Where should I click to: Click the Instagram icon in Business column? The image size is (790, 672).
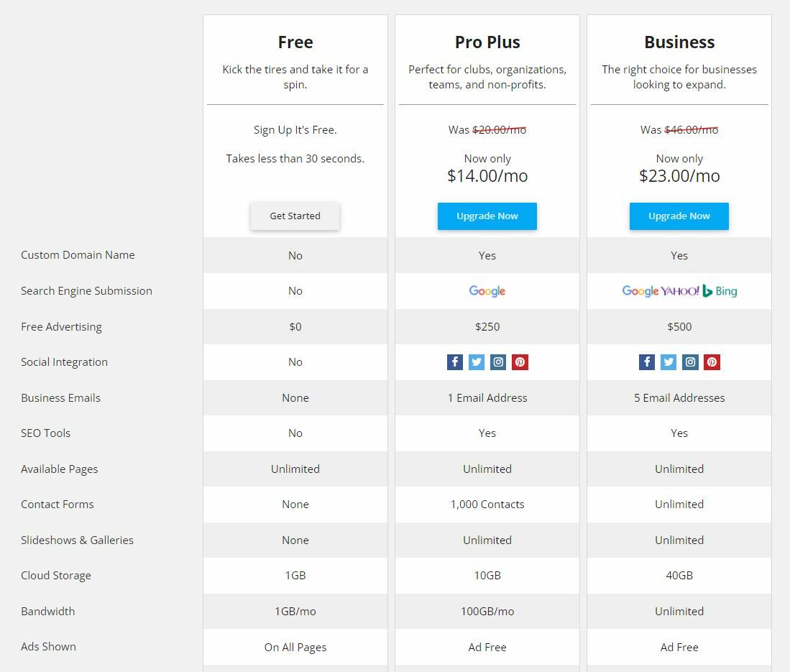pyautogui.click(x=690, y=362)
